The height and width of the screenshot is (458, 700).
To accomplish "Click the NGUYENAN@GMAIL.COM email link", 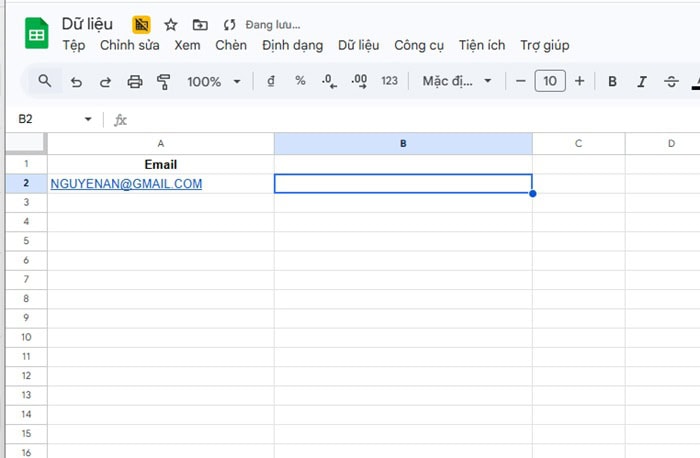I will click(x=126, y=184).
